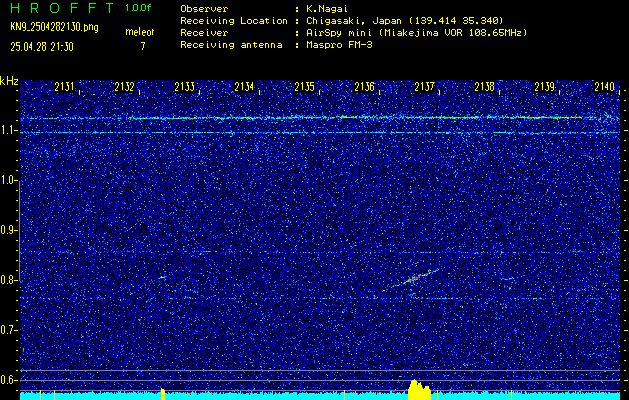Click the HROFFT title text
Viewport: 629px width, 400px height.
62,8
